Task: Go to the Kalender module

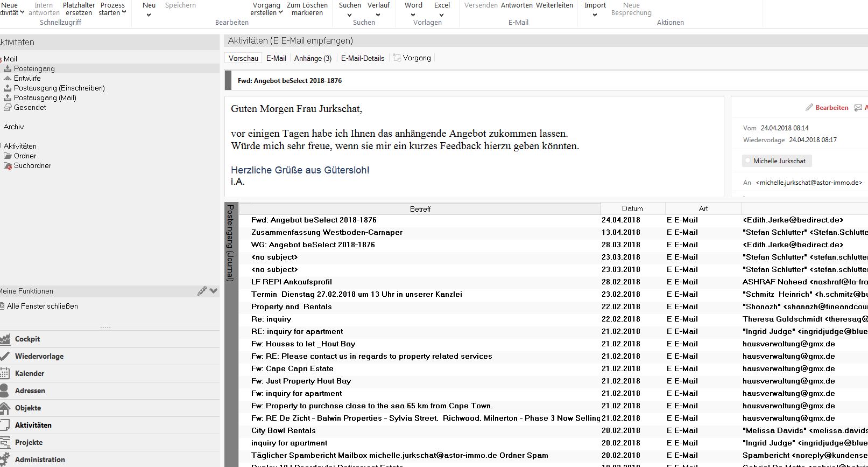Action: click(x=29, y=373)
